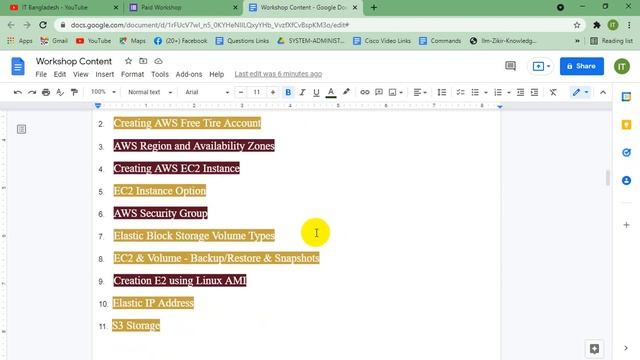Viewport: 640px width, 360px height.
Task: Show the document outline icon
Action: 21,129
